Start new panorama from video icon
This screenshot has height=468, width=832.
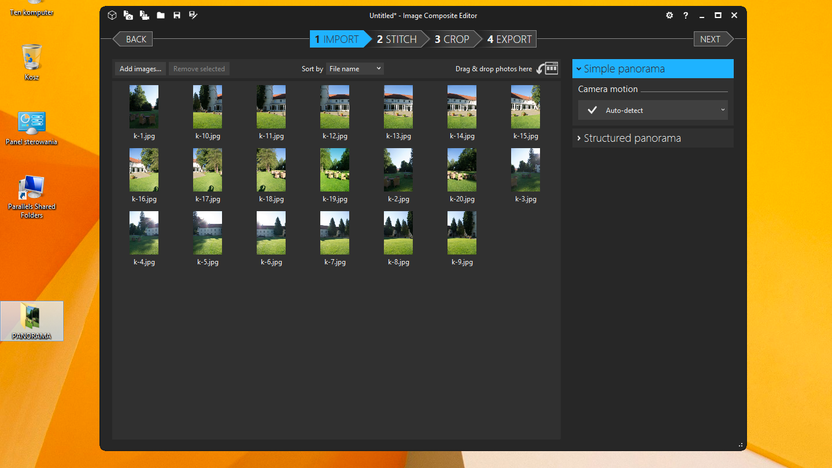[x=144, y=15]
